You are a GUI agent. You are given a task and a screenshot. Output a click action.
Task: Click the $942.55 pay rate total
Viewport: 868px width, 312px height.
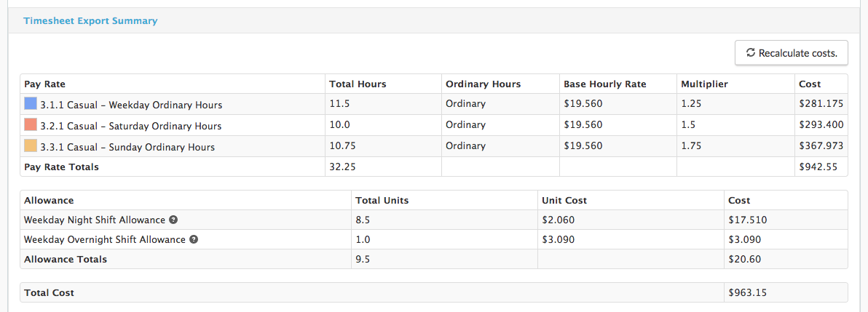tap(818, 167)
